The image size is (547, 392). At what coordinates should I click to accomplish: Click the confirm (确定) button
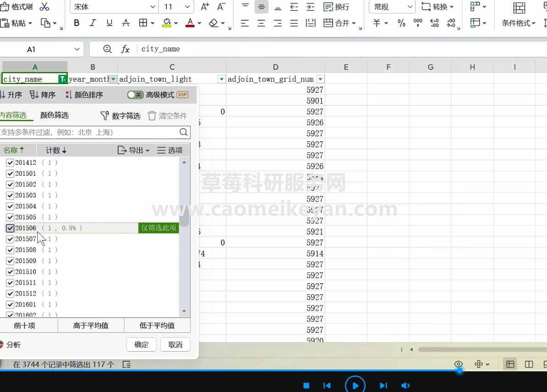pos(141,345)
